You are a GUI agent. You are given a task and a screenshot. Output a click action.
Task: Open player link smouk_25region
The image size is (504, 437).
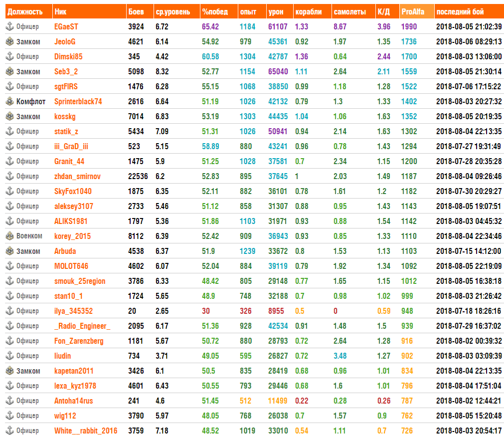click(80, 281)
